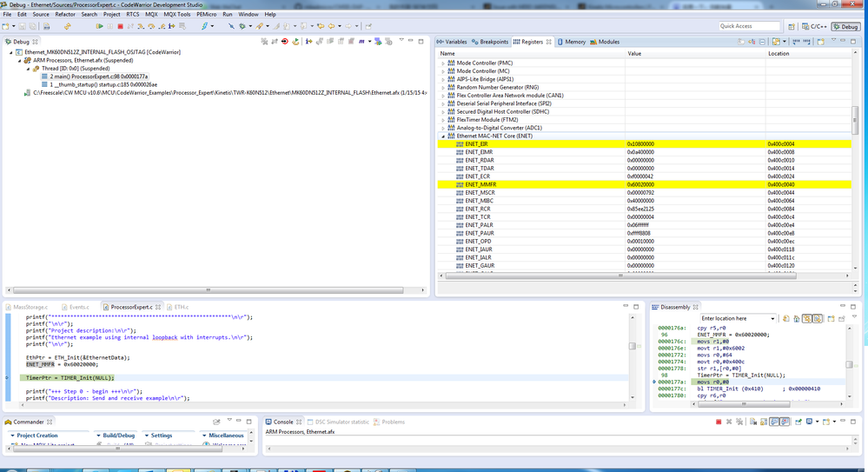Click the red Reset icon in Debug view
The height and width of the screenshot is (472, 868).
coord(284,42)
